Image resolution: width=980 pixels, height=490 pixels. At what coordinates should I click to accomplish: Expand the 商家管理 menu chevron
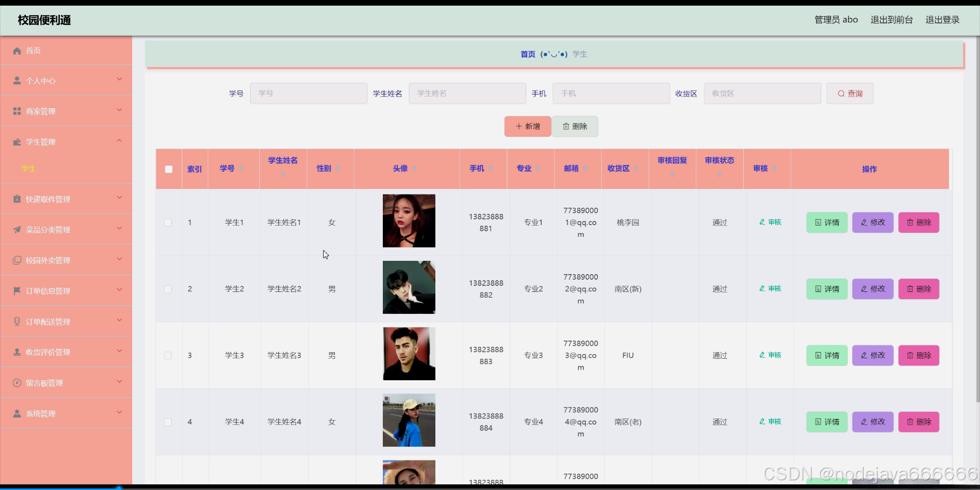click(119, 110)
